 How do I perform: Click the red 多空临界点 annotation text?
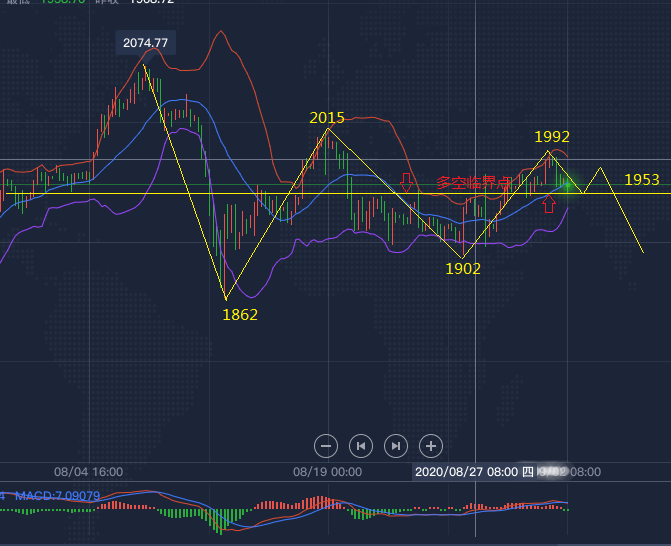coord(474,183)
